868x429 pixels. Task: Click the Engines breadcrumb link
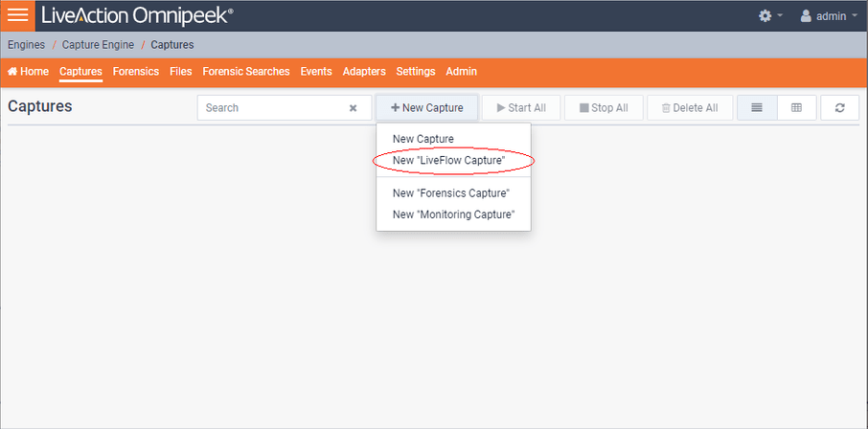click(x=27, y=45)
